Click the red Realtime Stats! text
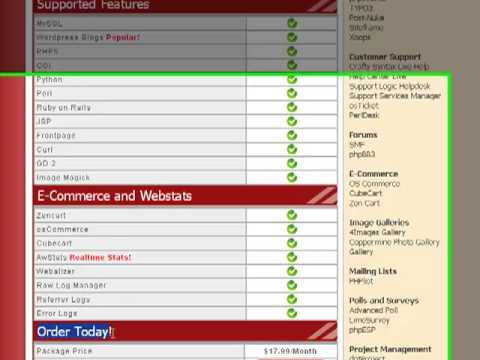 [x=100, y=257]
